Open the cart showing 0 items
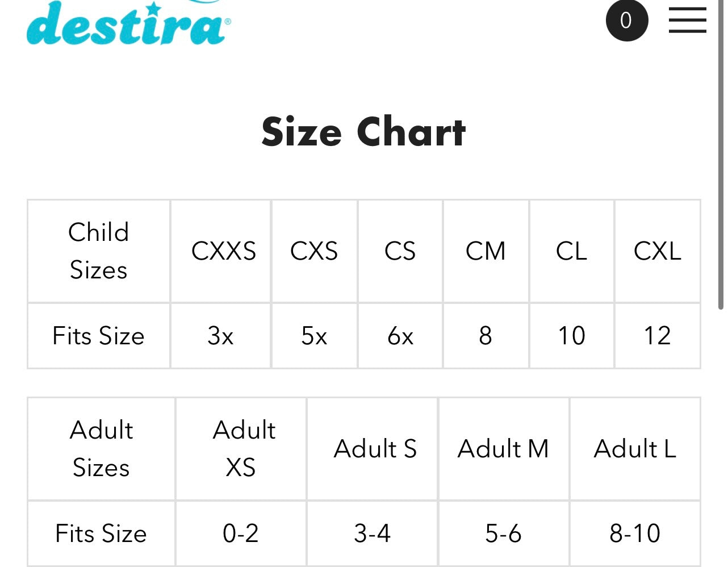728x567 pixels. 626,20
